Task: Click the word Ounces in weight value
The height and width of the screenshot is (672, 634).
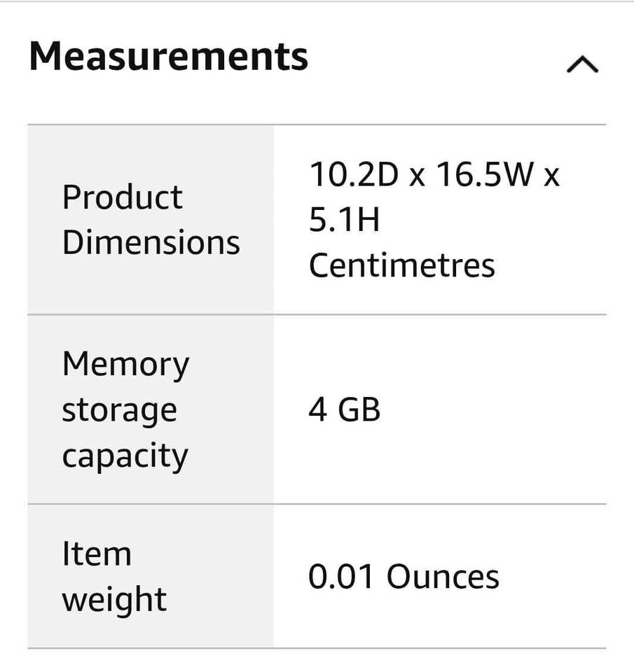Action: pos(443,576)
